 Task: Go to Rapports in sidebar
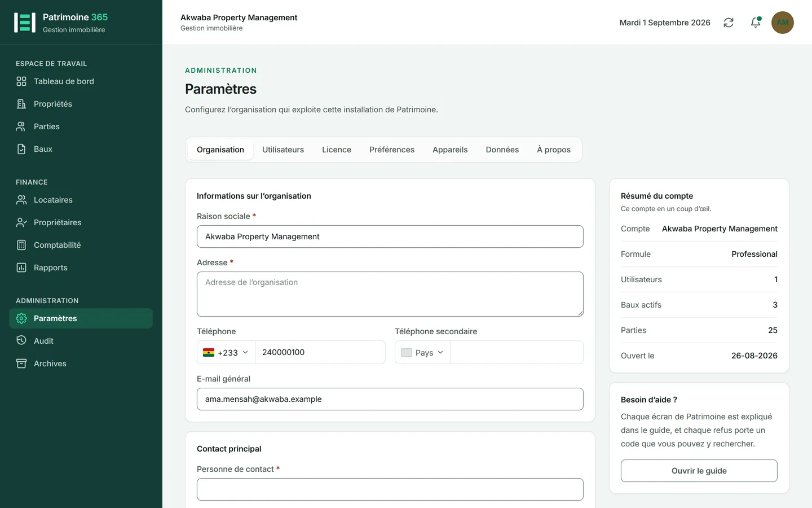click(x=81, y=268)
